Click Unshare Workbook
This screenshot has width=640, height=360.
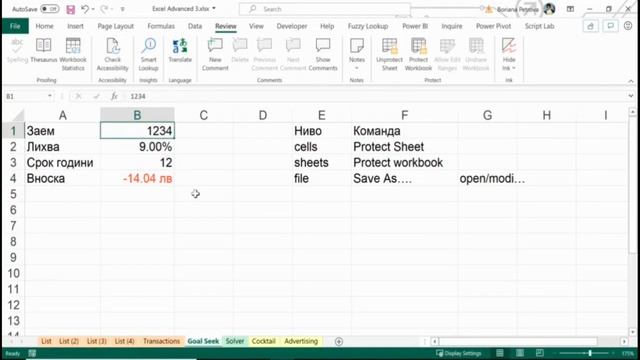[476, 54]
